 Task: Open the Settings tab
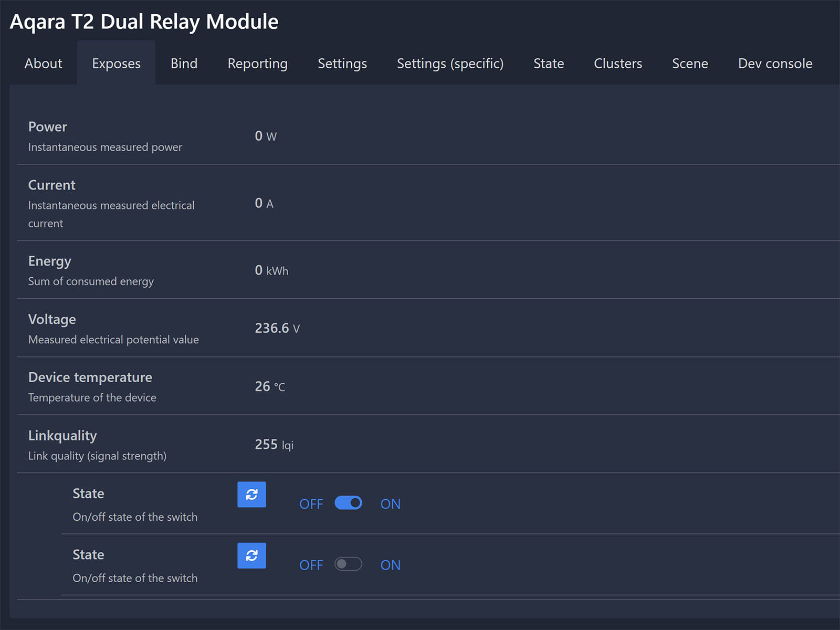pos(342,64)
